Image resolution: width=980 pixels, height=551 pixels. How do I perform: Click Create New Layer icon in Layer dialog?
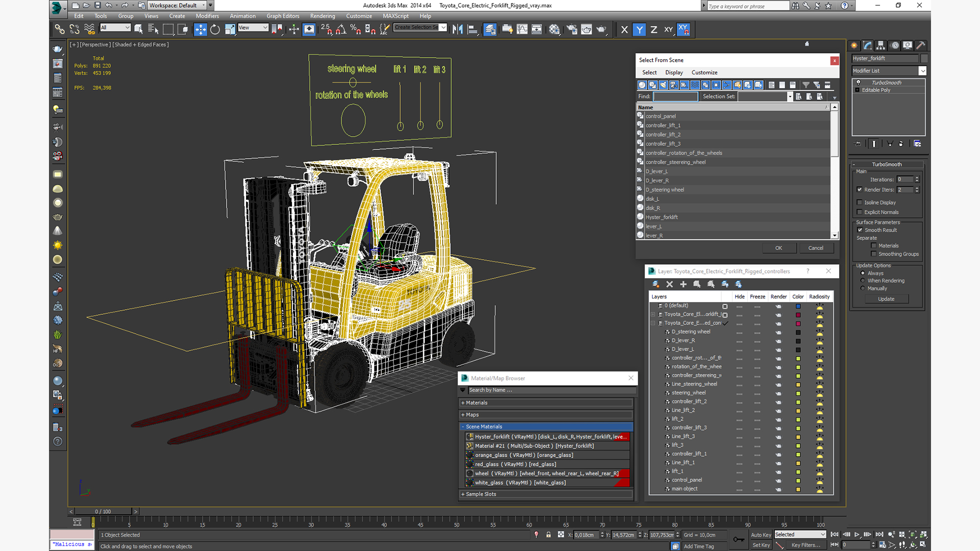[x=656, y=284]
